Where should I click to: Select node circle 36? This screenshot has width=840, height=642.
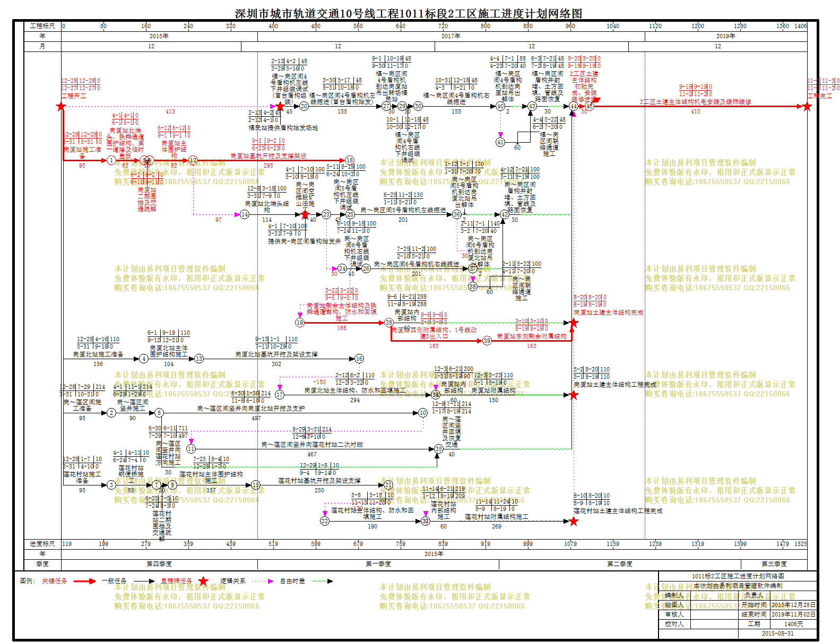point(457,214)
